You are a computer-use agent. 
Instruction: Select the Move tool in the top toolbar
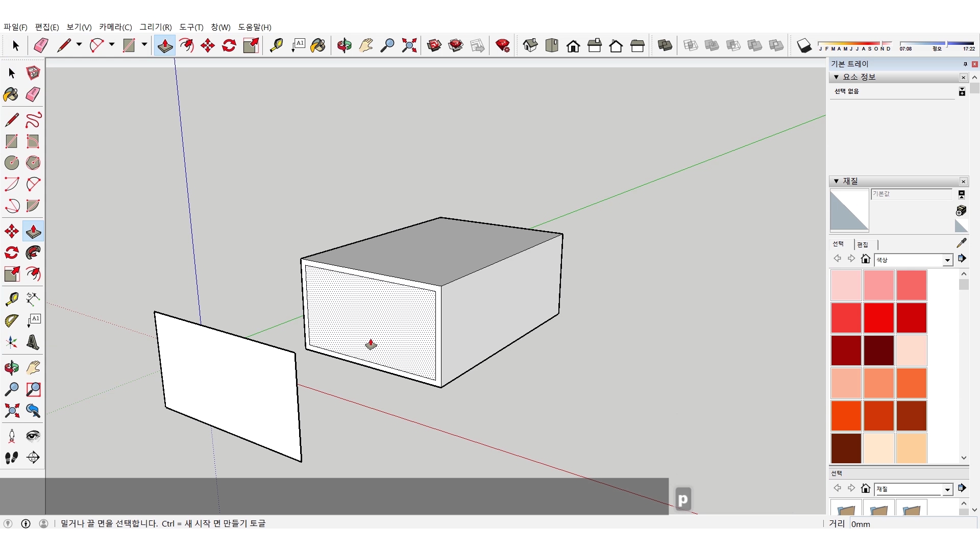coord(208,45)
